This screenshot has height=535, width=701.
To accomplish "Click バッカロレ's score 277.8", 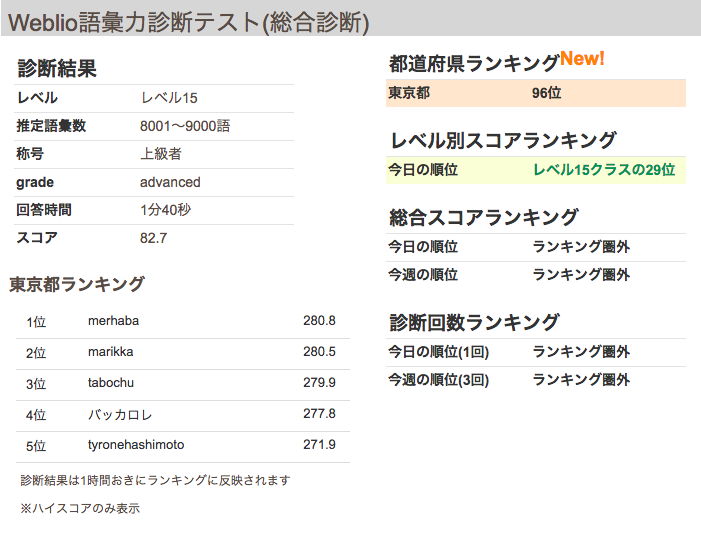I will tap(319, 413).
